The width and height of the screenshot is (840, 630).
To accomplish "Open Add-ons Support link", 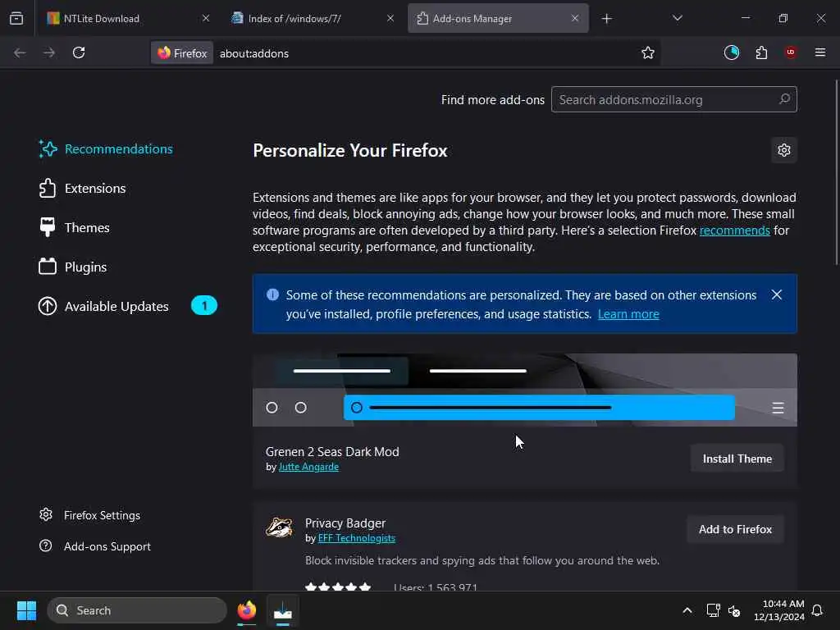I will 95,546.
